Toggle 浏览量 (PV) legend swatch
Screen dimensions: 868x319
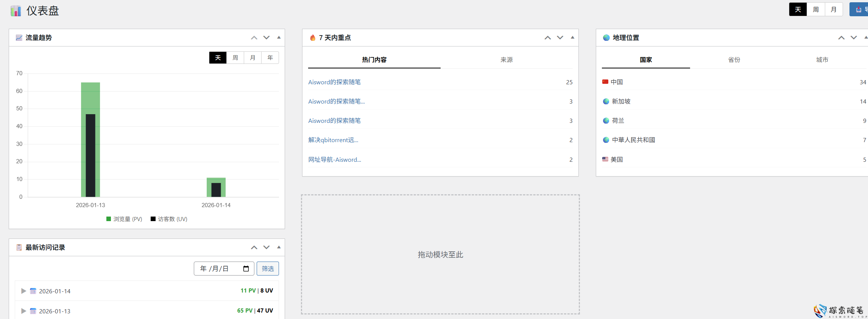[109, 219]
